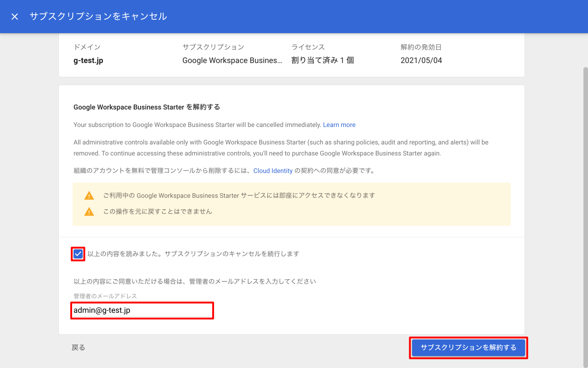
Task: Open the Learn more link
Action: click(x=339, y=125)
